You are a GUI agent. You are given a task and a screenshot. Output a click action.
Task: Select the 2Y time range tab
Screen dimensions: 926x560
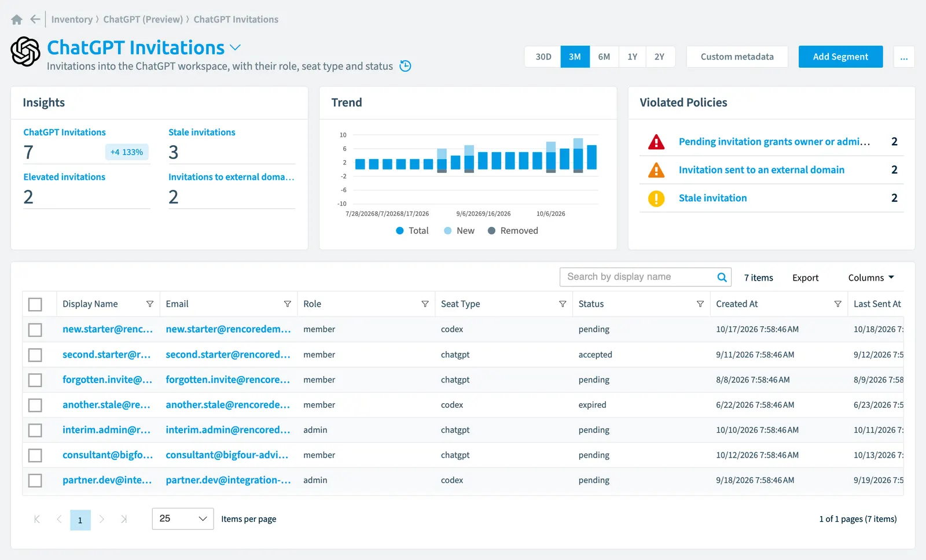660,57
